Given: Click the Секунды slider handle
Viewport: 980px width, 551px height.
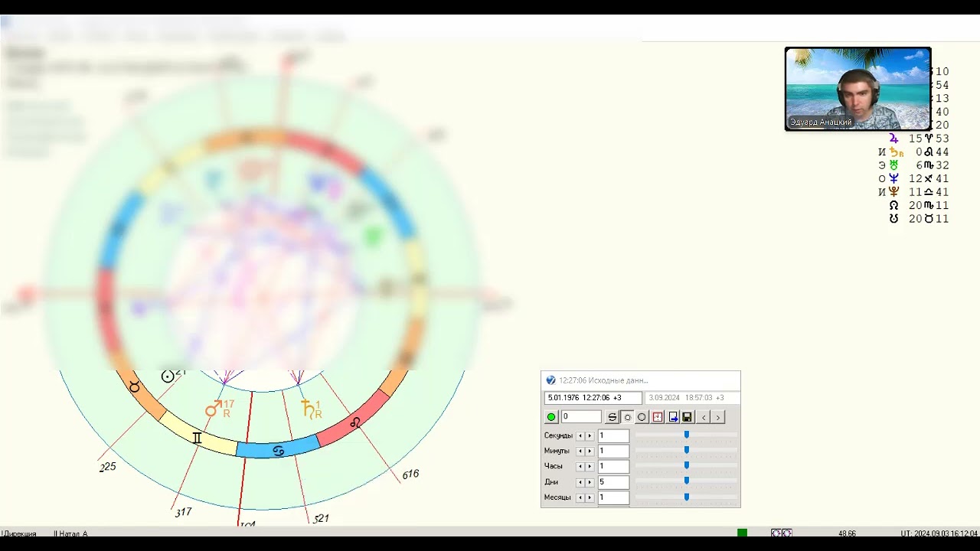Looking at the screenshot, I should tap(687, 435).
